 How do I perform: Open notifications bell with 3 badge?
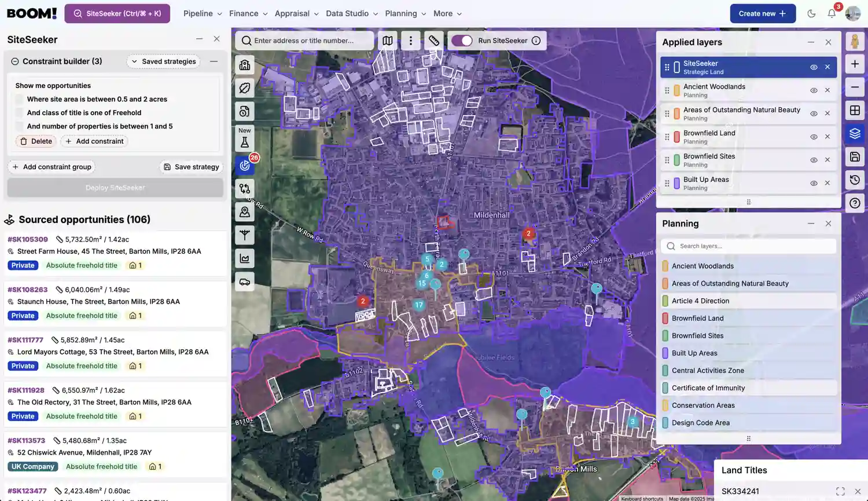(832, 13)
